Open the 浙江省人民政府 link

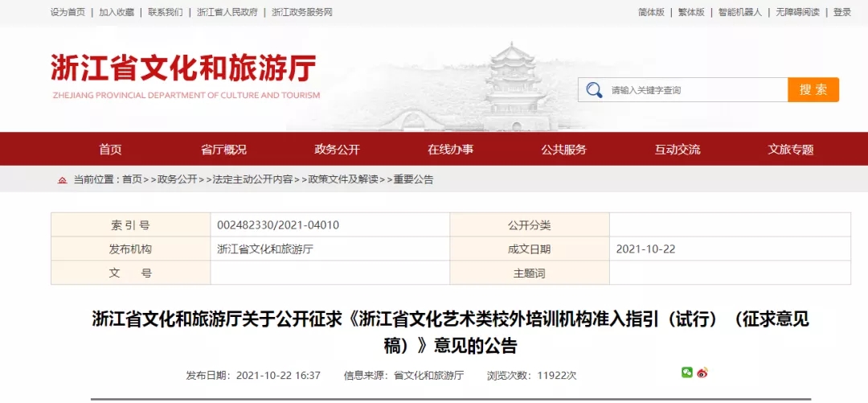[227, 12]
